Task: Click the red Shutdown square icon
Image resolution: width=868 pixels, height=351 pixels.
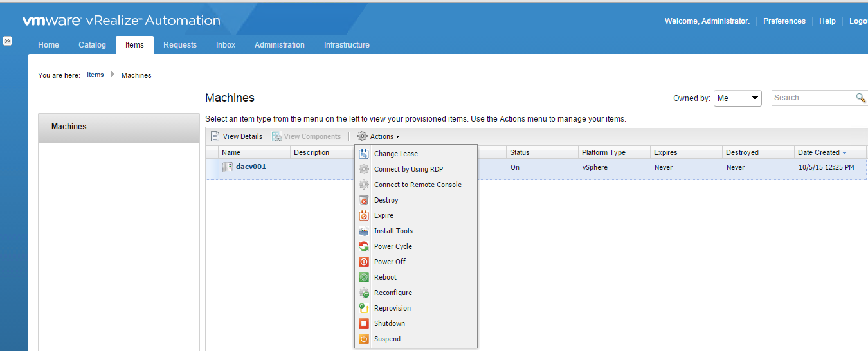Action: click(364, 323)
